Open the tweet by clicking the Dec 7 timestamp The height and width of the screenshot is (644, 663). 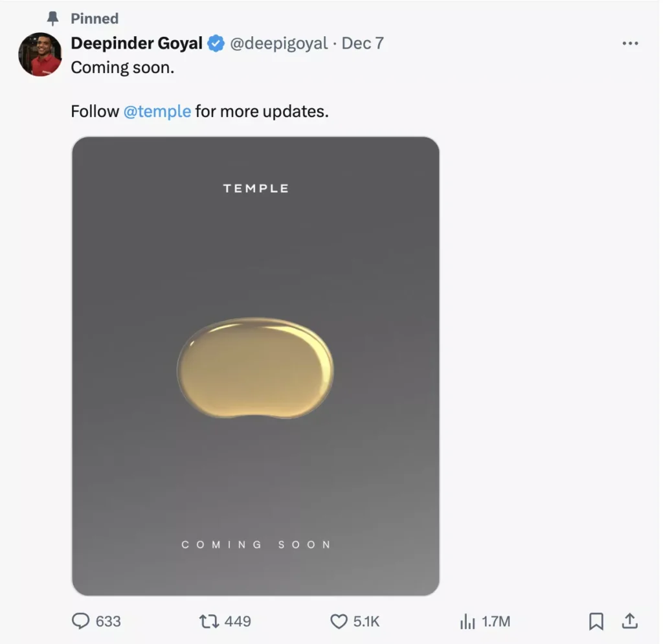(x=363, y=43)
